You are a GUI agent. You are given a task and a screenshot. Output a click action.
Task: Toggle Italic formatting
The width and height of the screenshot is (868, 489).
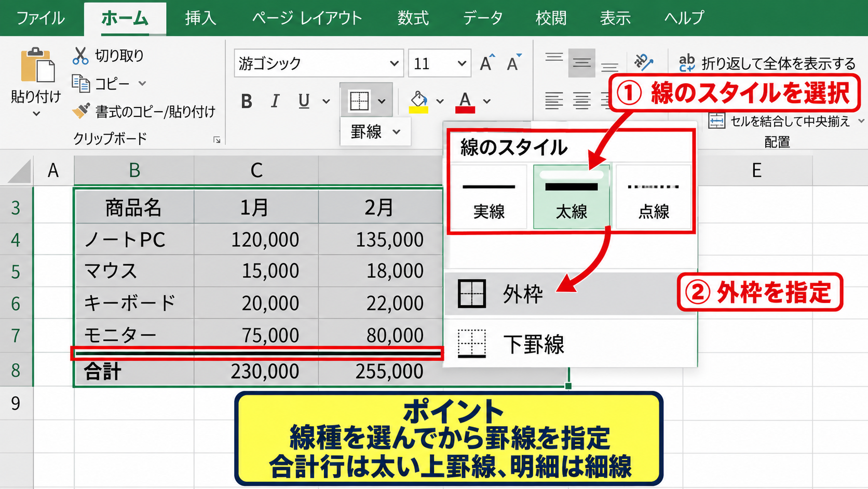coord(275,101)
